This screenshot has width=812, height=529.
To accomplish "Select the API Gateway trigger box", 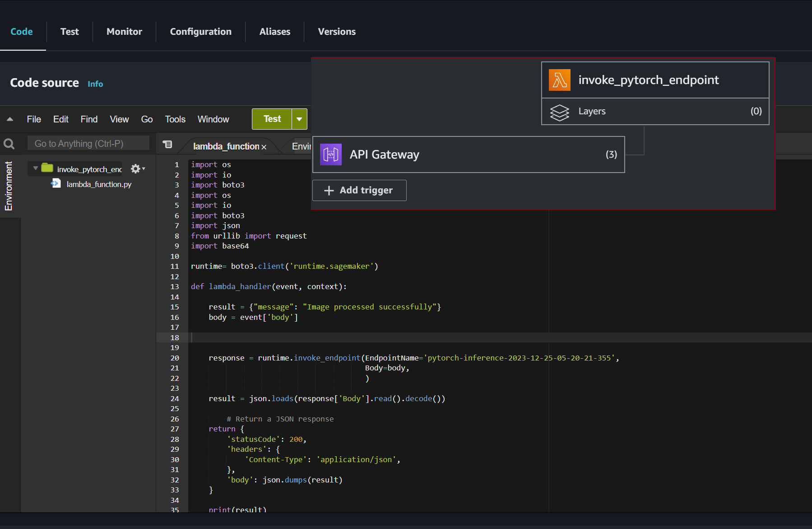I will [469, 154].
